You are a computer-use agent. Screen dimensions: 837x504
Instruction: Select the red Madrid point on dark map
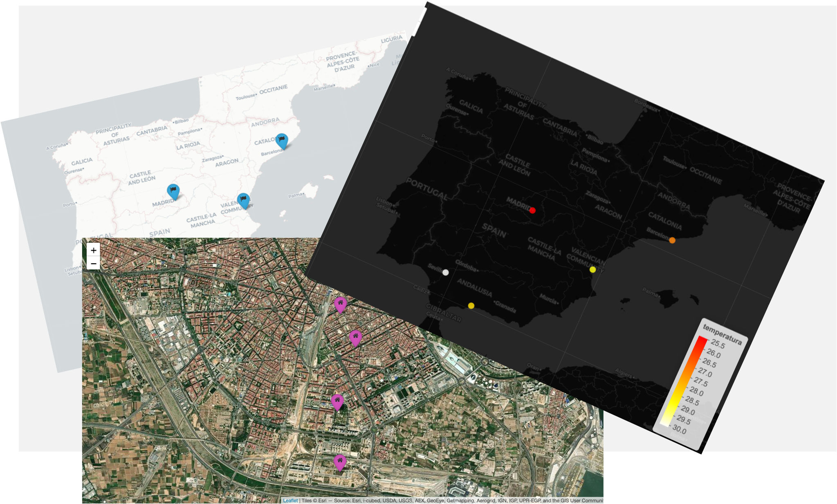pos(532,211)
